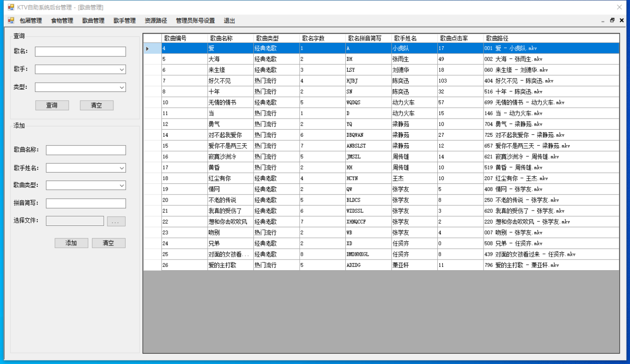Focus the 歌名 search input field

click(x=80, y=51)
